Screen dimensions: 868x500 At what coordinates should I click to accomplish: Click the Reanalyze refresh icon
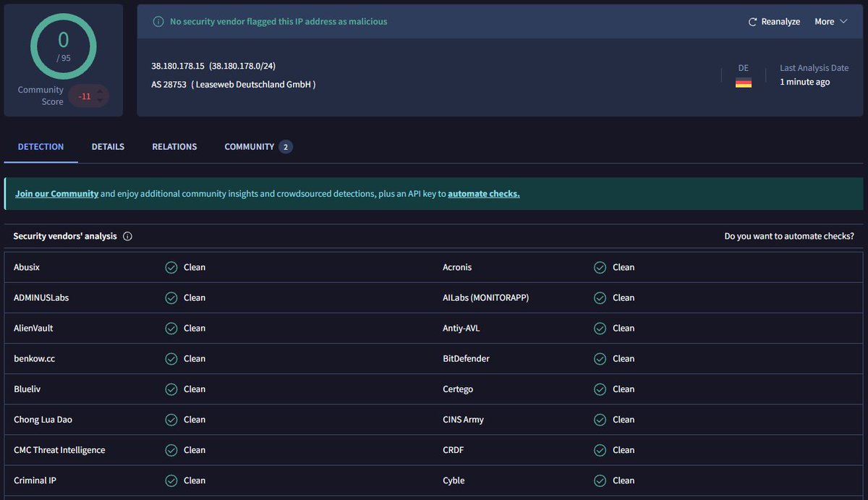[x=752, y=22]
